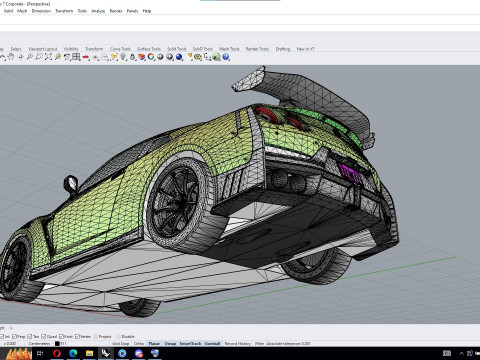Image resolution: width=480 pixels, height=360 pixels.
Task: Open File Explorer from taskbar
Action: tap(89, 353)
